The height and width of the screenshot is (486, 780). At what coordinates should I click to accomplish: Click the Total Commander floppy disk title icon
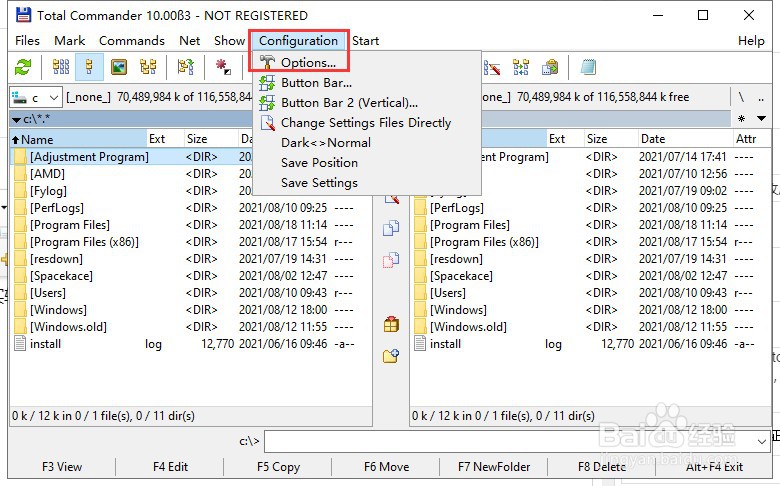[23, 15]
